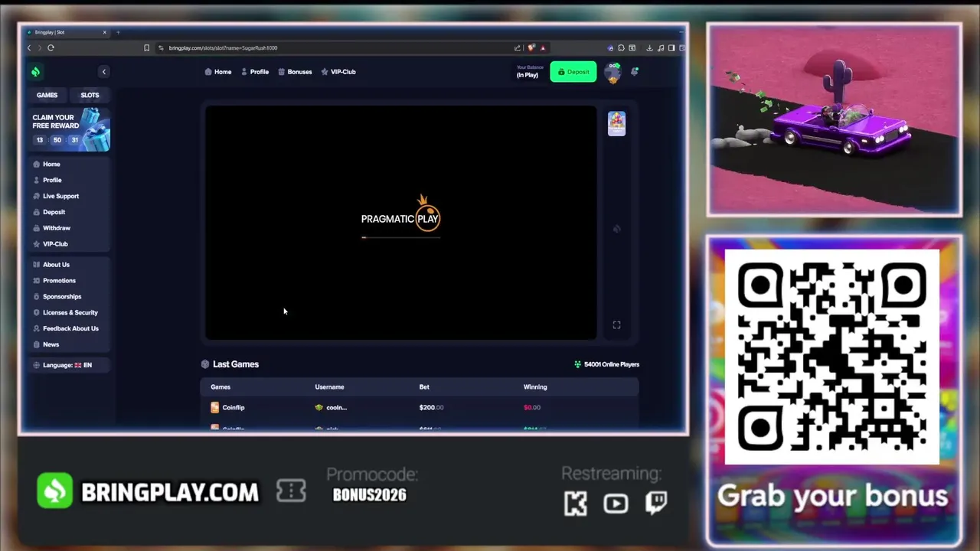Image resolution: width=980 pixels, height=551 pixels.
Task: Close the Bringplay | Slot browser tab
Action: (x=105, y=32)
